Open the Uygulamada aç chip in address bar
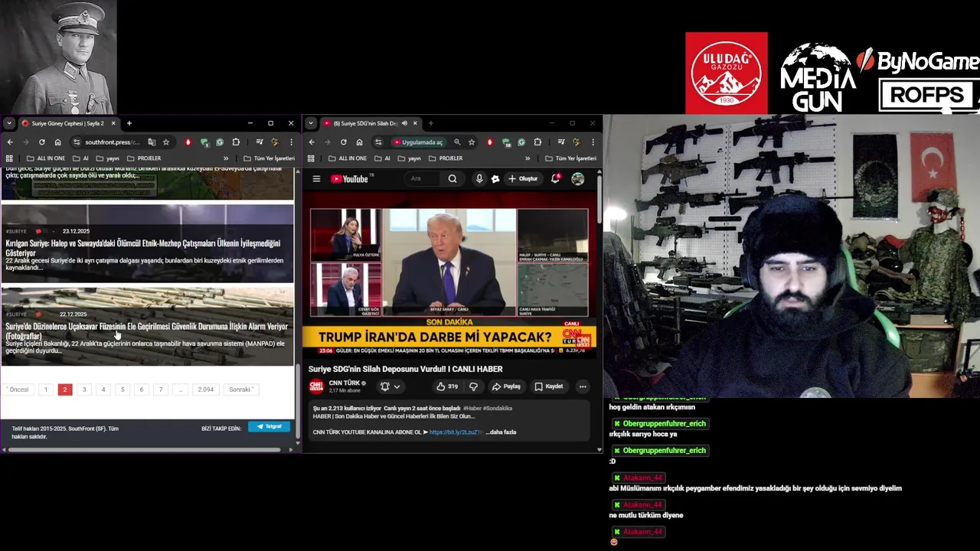This screenshot has height=551, width=980. coord(418,142)
